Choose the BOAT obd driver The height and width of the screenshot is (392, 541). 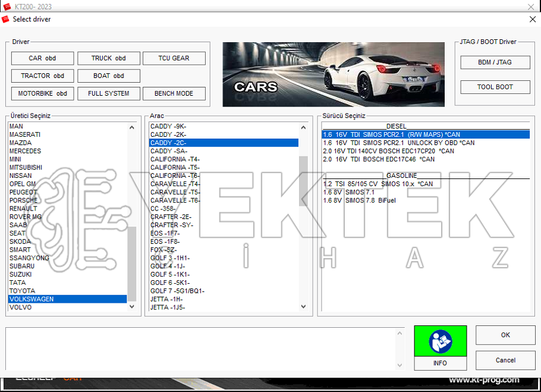point(109,76)
